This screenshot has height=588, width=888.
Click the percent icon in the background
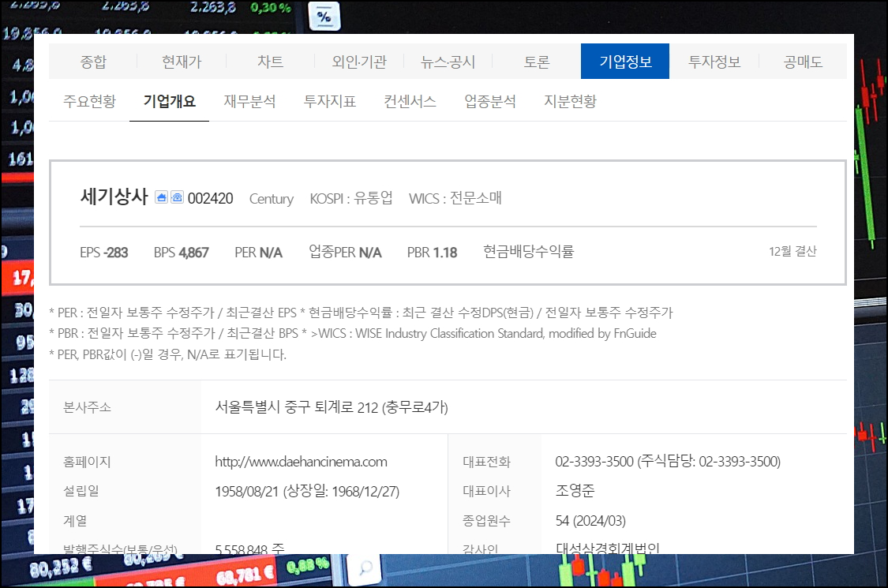coord(324,17)
